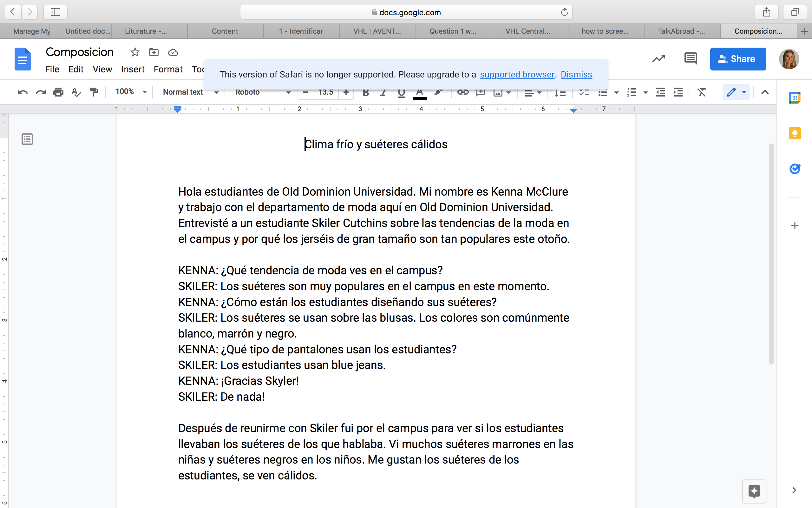
Task: Open the Roboto font dropdown
Action: click(263, 92)
